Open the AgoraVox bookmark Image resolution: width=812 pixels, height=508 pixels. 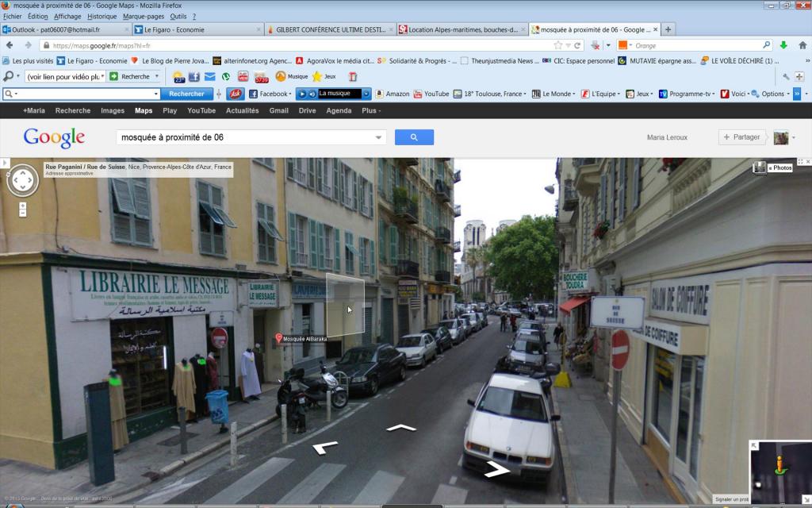coord(335,61)
